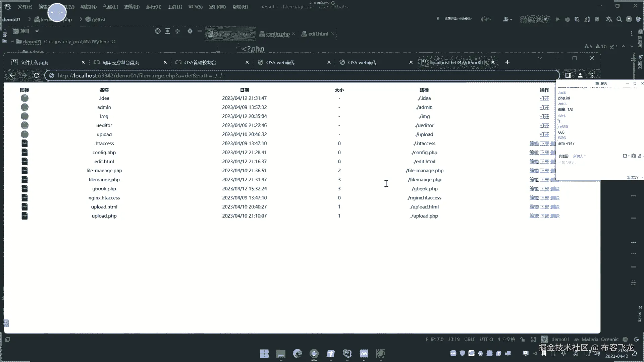The image size is (644, 362).
Task: Switch to the config.php editor tab
Action: click(277, 34)
